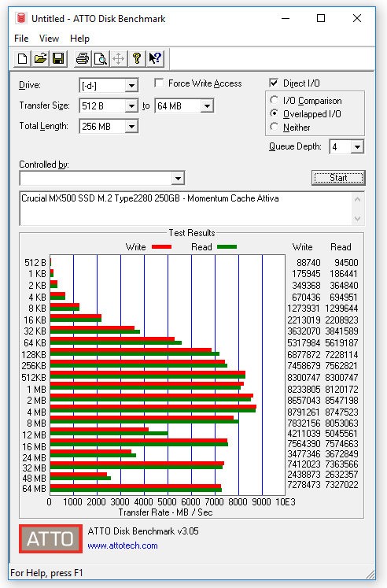The width and height of the screenshot is (387, 588).
Task: Click the Open file toolbar icon
Action: click(x=40, y=58)
